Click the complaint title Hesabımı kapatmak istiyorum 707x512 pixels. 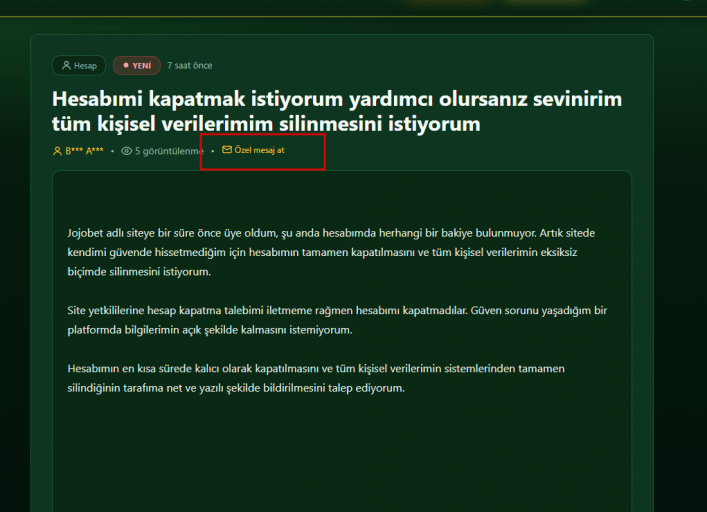click(x=337, y=111)
